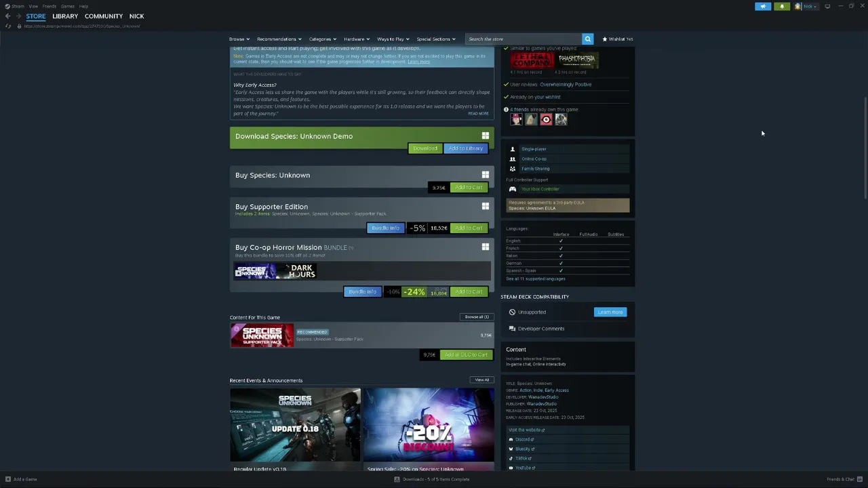Click the info icon beside friends own this game
Viewport: 868px width, 488px height.
click(x=506, y=109)
